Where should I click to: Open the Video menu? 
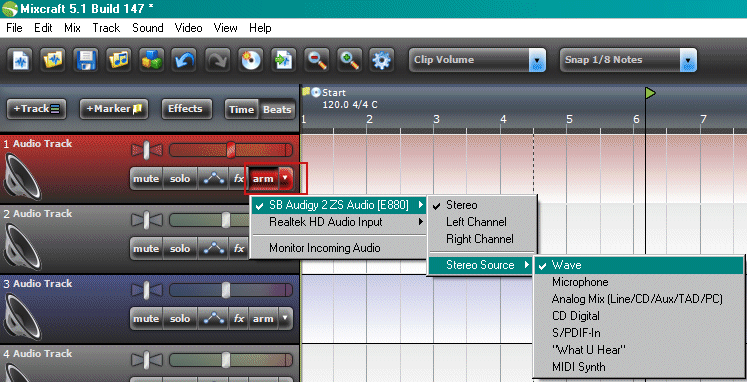189,28
